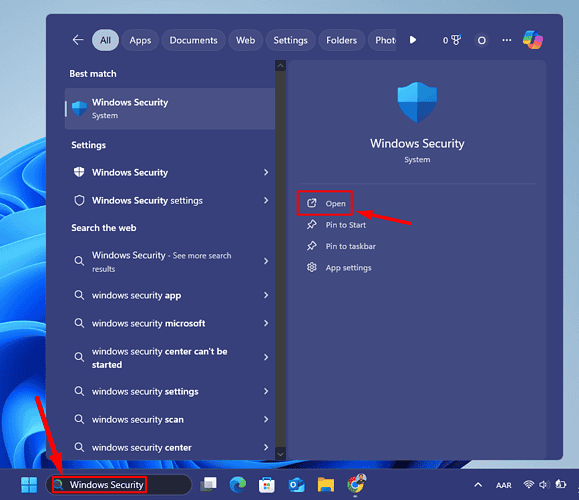
Task: Click the pin icon beside Pin to taskbar
Action: [312, 246]
